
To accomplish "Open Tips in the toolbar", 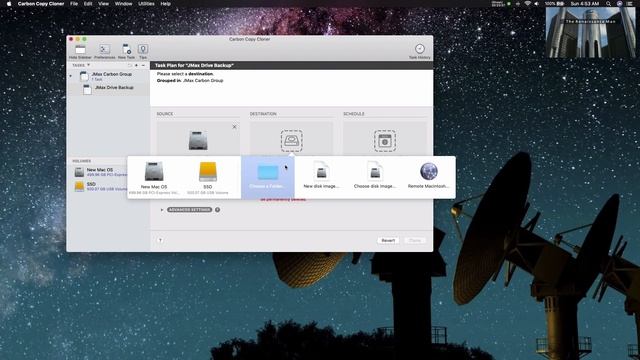I will [x=143, y=51].
